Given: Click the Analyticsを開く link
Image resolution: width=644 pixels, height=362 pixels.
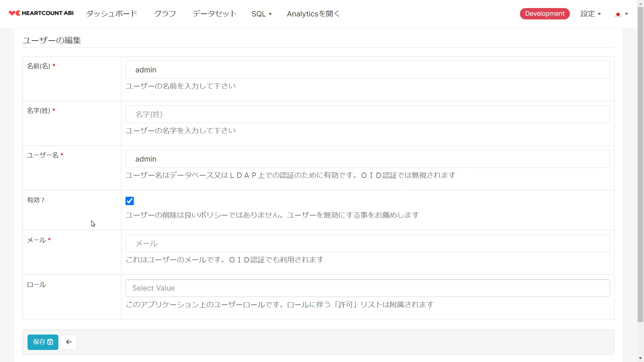Looking at the screenshot, I should (x=313, y=14).
